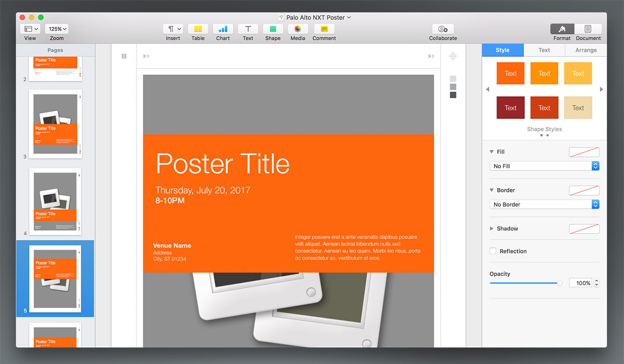Toggle the Format inspector panel

click(562, 29)
